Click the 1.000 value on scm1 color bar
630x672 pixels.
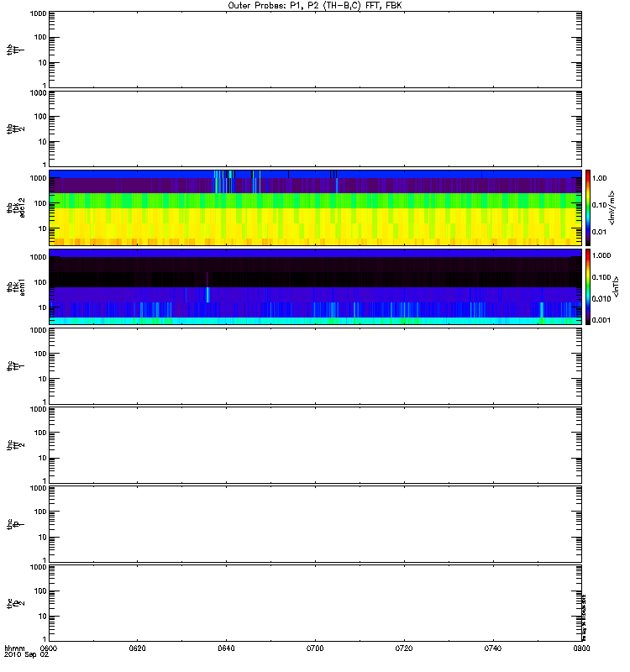[x=601, y=255]
